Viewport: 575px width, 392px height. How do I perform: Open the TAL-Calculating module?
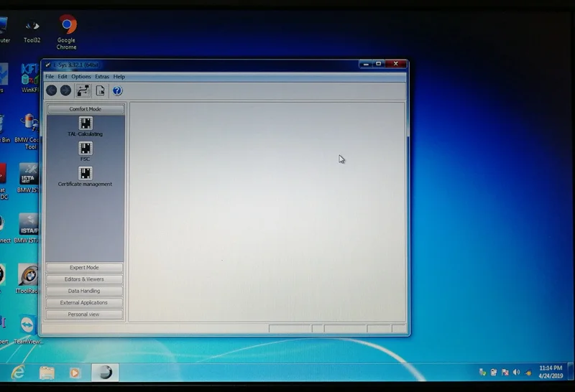coord(85,127)
